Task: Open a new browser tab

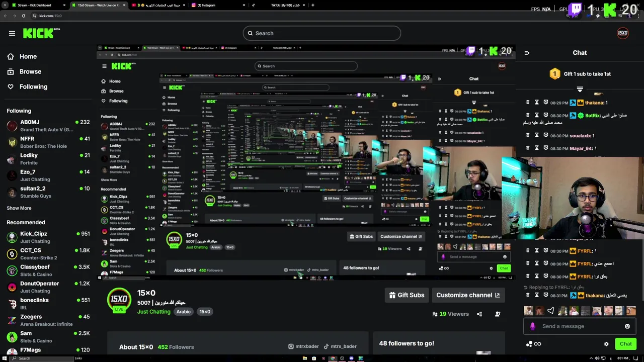Action: point(313,5)
